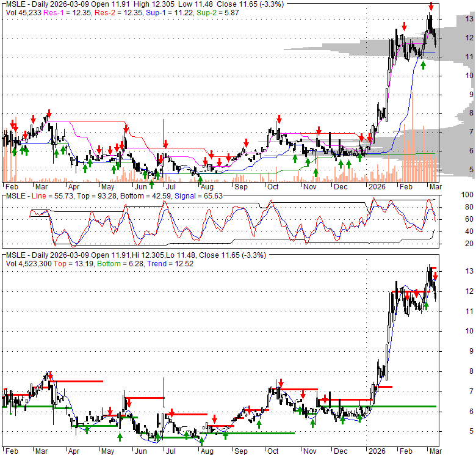
Task: Click the 100 level on oscillator axis
Action: 467,195
